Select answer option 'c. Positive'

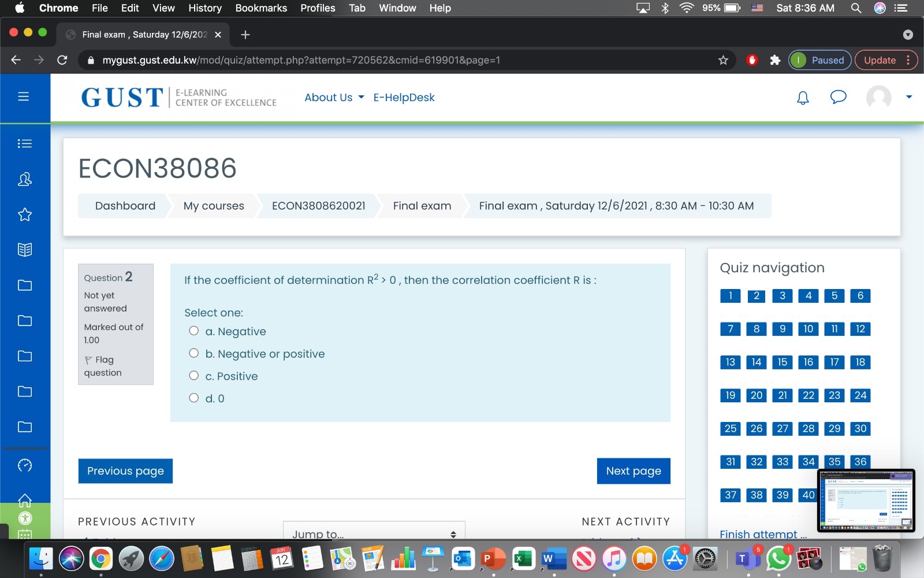(x=193, y=375)
